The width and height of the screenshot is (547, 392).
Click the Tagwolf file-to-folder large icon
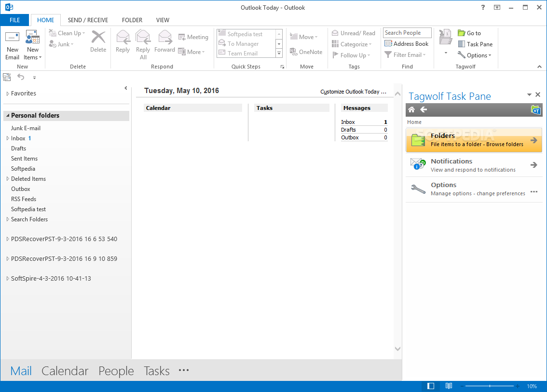coord(446,37)
